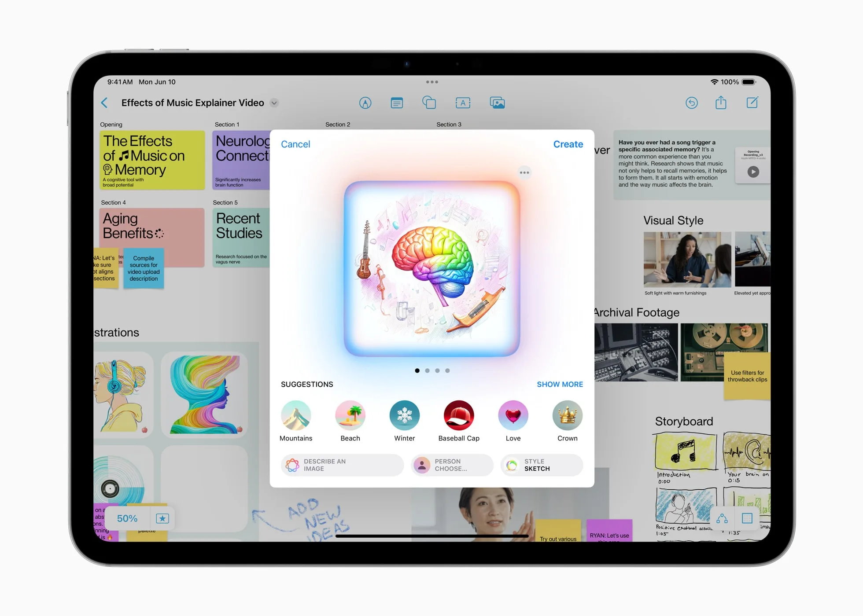Click Show More suggestions link
This screenshot has height=616, width=863.
tap(560, 383)
